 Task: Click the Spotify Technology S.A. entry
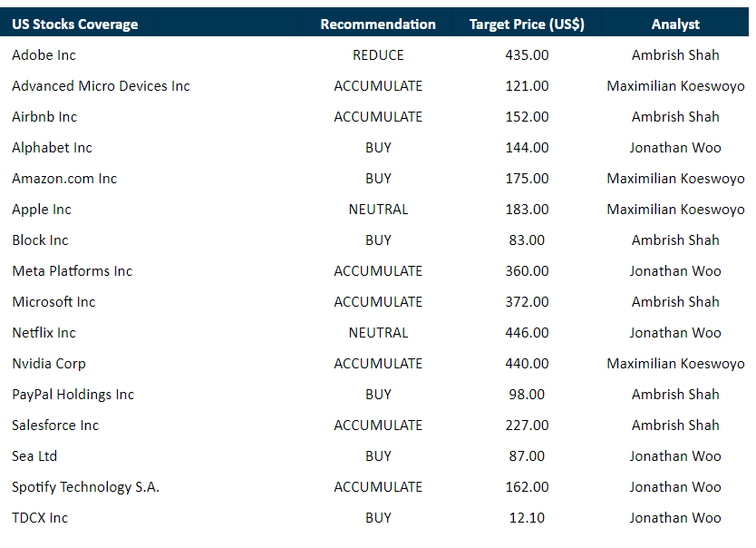85,487
